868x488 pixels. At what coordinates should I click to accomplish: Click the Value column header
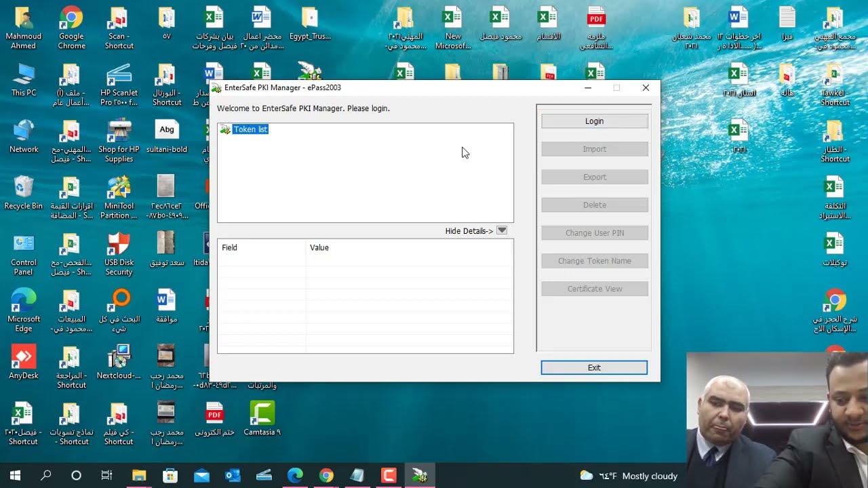click(409, 247)
